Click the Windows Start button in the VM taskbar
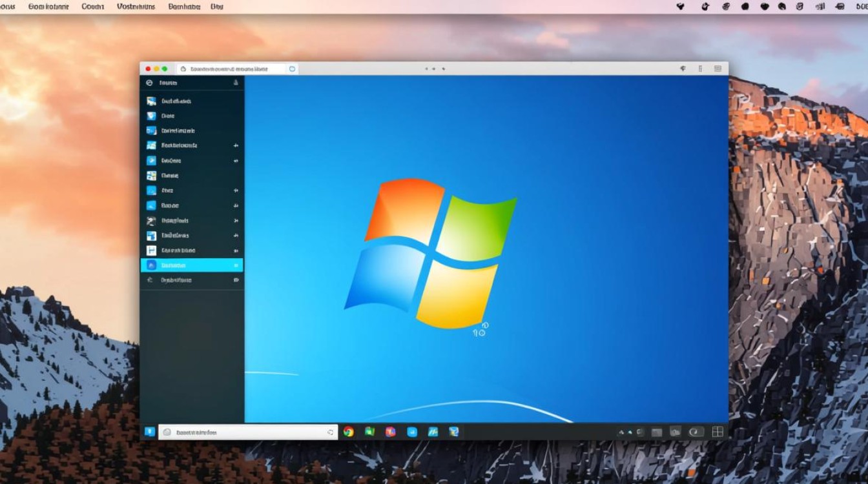The width and height of the screenshot is (868, 484). coord(150,432)
